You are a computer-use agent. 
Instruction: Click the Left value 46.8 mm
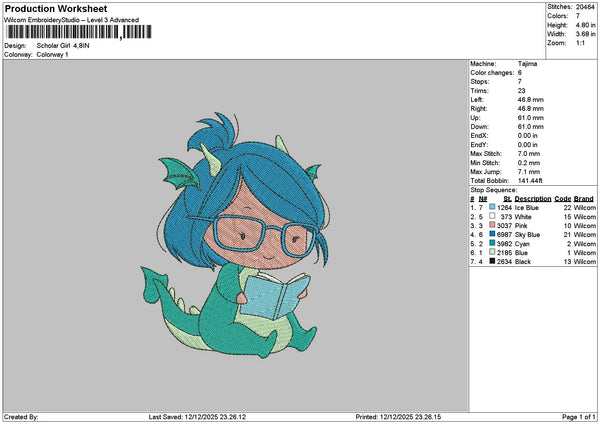(x=530, y=100)
